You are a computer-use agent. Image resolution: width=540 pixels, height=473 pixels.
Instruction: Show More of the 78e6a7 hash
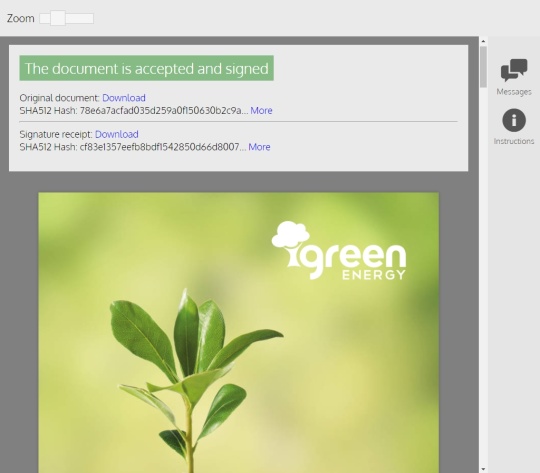261,111
